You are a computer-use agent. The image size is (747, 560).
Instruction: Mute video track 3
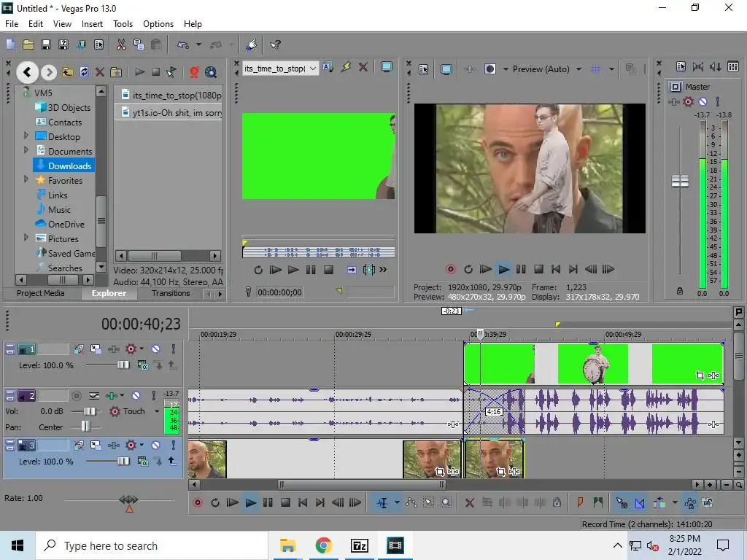pos(156,446)
